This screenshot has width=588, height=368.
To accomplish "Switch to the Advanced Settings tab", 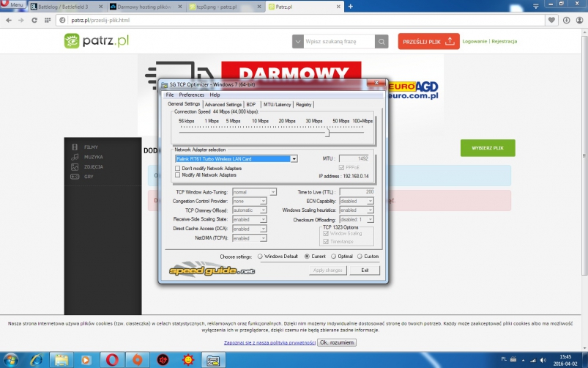I will coord(223,105).
